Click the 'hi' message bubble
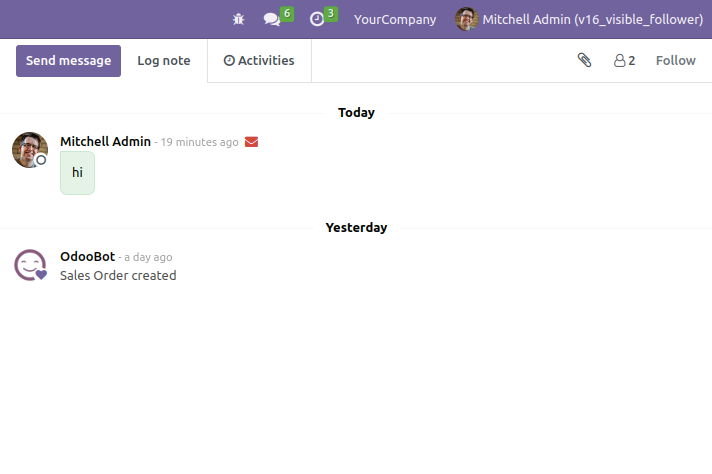Screen dimensions: 712x474 (78, 173)
